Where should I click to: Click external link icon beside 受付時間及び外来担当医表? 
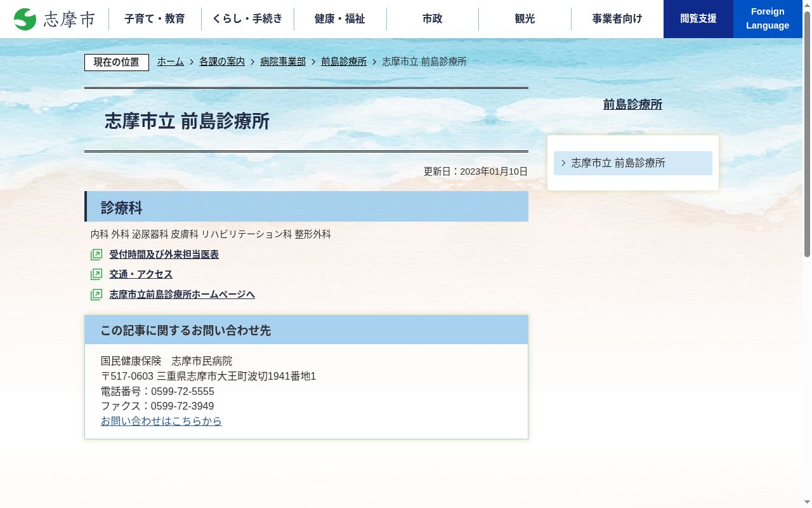96,255
